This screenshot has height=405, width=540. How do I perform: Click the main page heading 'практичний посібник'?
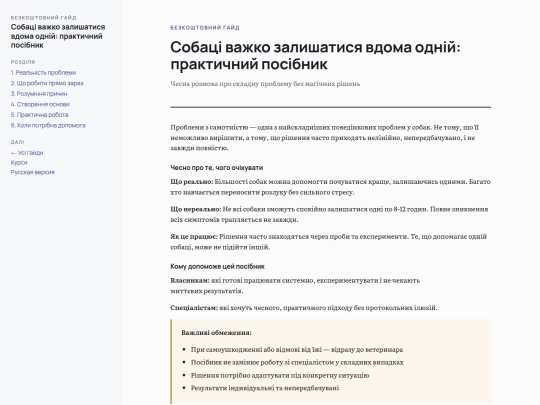[x=249, y=64]
